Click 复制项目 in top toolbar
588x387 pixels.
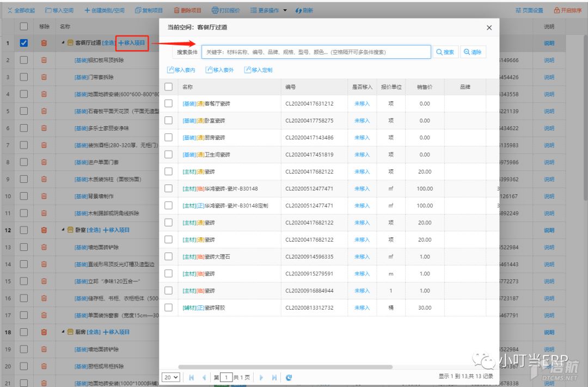(x=149, y=10)
